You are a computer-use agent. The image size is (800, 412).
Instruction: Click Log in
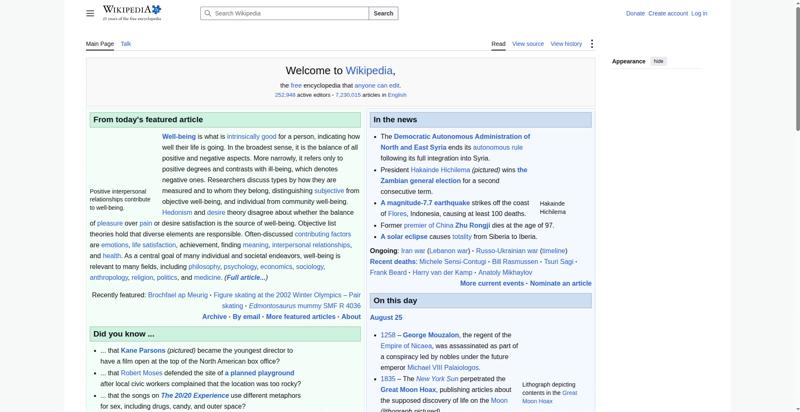pyautogui.click(x=699, y=13)
